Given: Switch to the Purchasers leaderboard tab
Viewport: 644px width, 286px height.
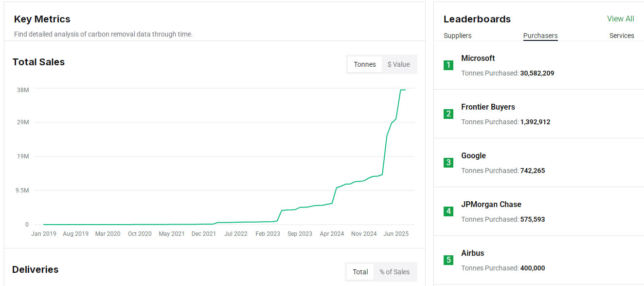Looking at the screenshot, I should coord(540,36).
